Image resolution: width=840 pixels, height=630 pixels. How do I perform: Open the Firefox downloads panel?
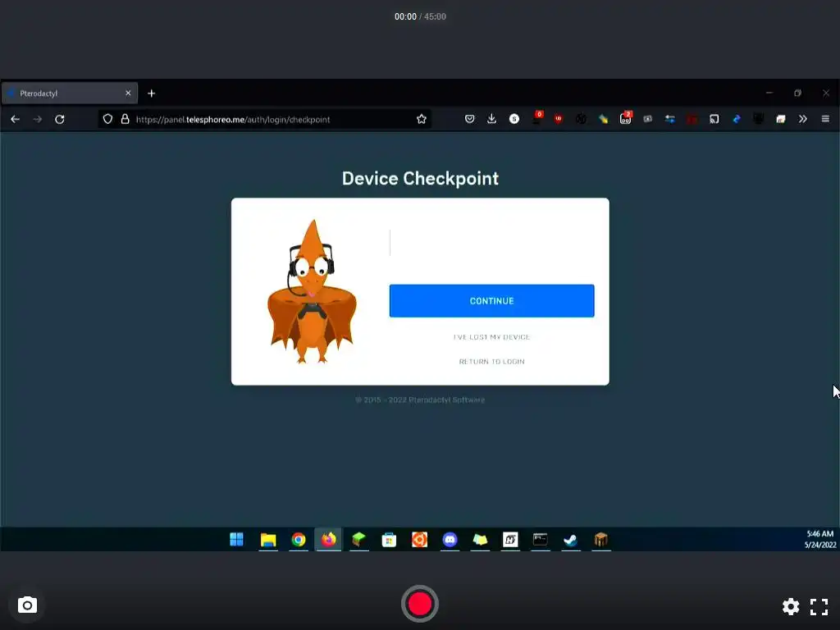[x=492, y=119]
